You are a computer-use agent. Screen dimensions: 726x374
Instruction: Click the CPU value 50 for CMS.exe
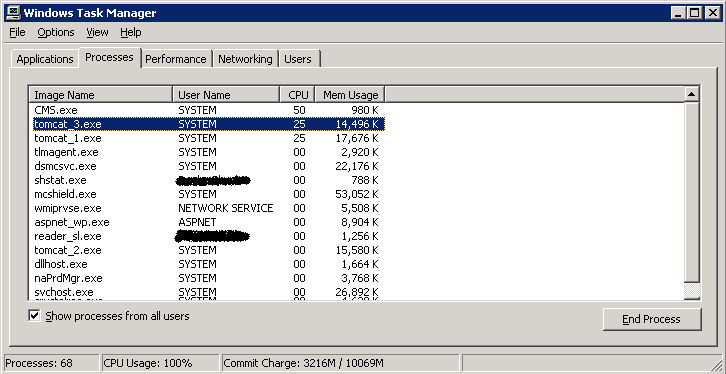[x=299, y=110]
